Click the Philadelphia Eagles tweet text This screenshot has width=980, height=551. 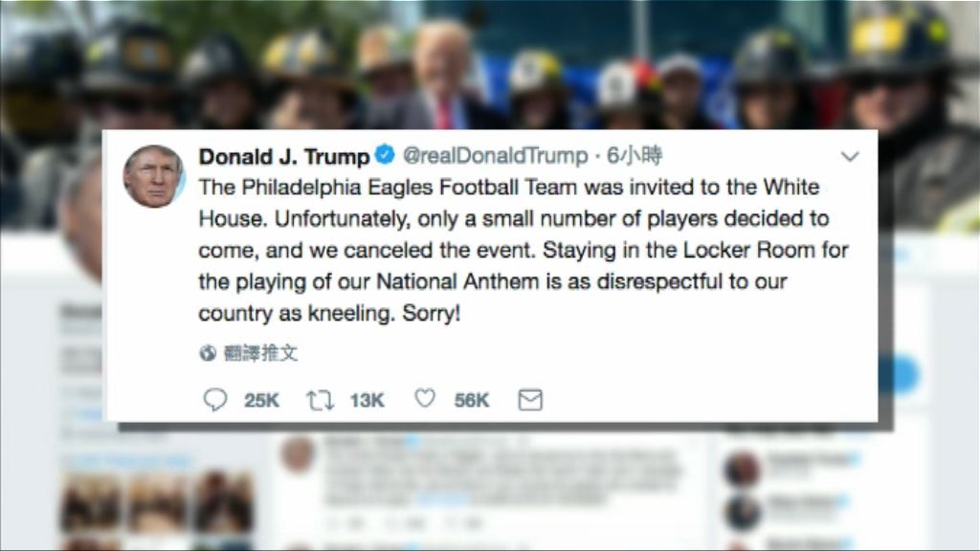coord(523,250)
